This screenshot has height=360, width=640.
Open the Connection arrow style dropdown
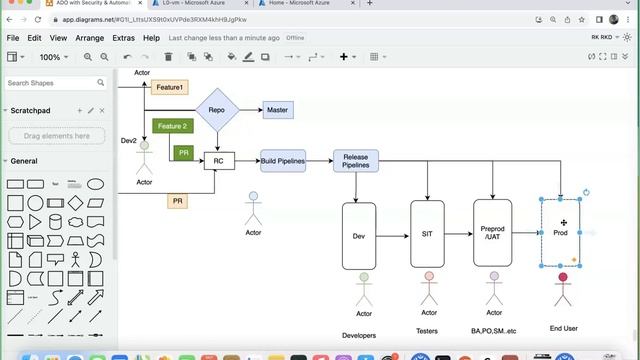292,57
